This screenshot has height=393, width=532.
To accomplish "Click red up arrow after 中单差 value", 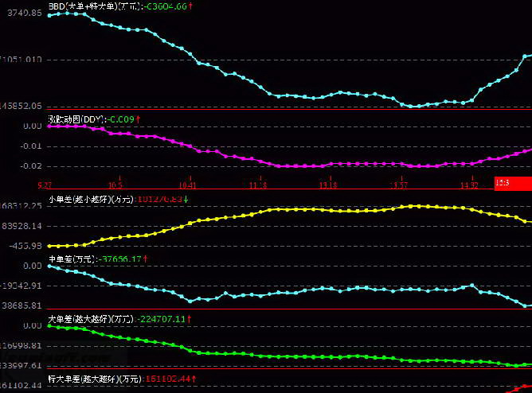I will tap(145, 259).
